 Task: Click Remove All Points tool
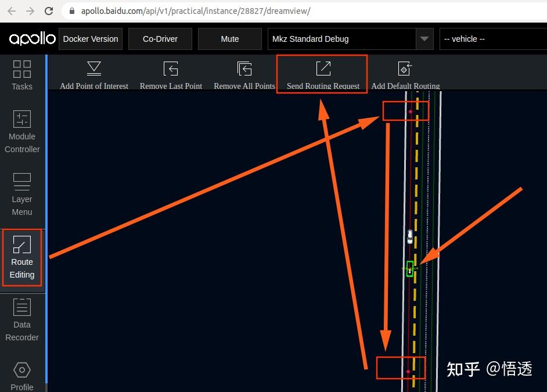click(244, 75)
